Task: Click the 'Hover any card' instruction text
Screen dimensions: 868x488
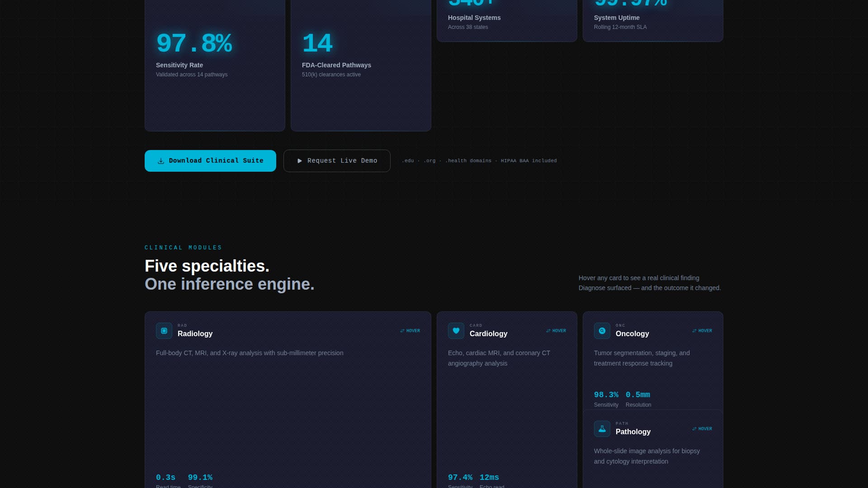Action: pyautogui.click(x=650, y=283)
